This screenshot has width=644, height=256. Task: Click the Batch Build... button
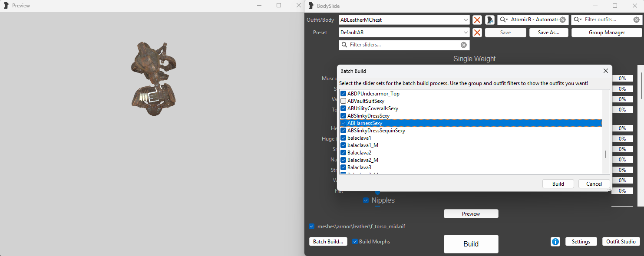pyautogui.click(x=328, y=242)
